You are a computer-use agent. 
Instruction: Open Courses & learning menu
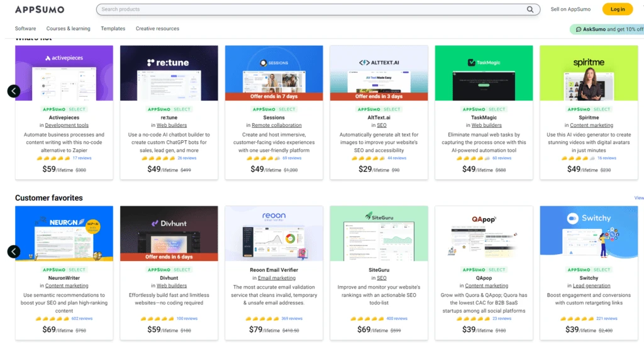point(68,28)
